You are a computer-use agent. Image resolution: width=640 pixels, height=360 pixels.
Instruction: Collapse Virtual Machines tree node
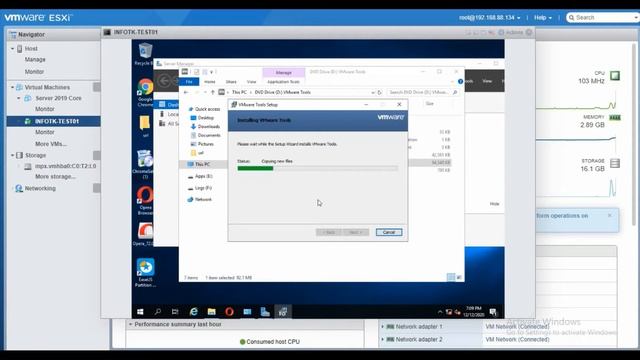[x=12, y=87]
